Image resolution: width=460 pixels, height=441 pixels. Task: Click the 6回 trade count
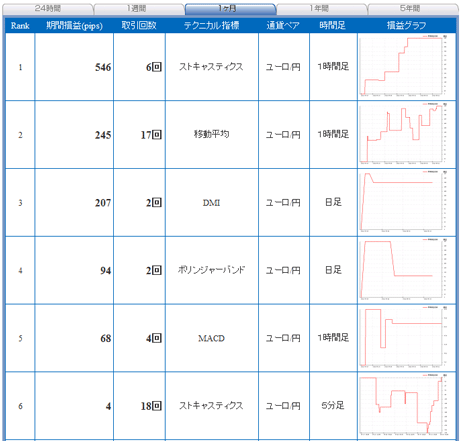click(x=154, y=67)
